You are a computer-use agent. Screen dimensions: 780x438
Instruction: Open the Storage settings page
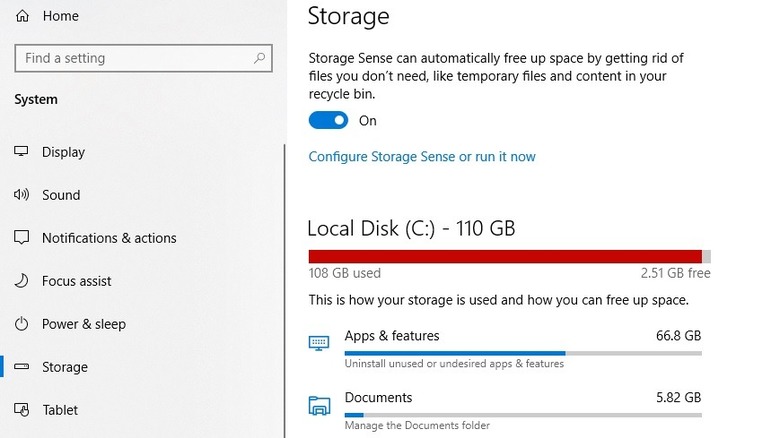coord(65,367)
